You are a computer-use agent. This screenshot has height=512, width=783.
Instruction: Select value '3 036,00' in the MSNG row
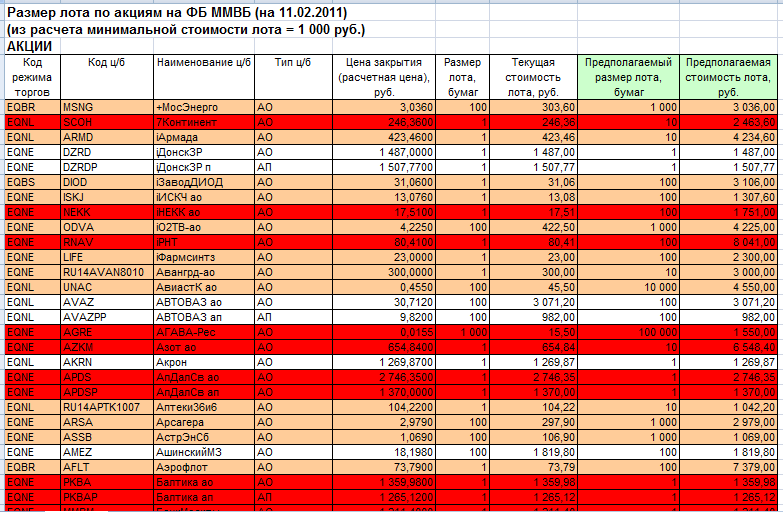click(x=728, y=107)
